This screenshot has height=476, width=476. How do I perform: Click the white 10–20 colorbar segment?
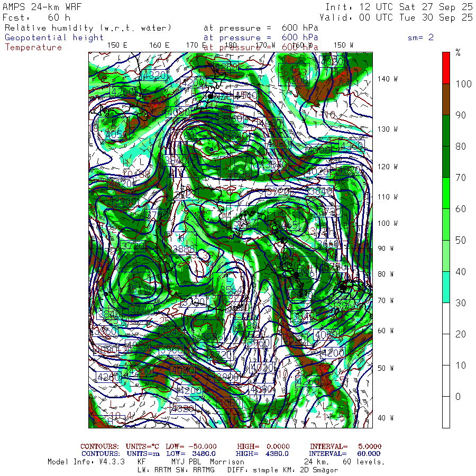[446, 350]
